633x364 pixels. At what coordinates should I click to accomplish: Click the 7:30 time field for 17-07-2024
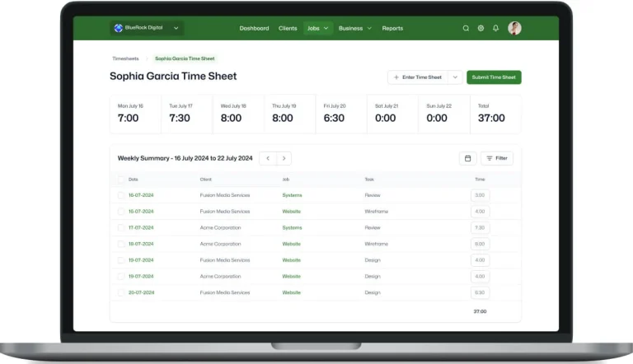[480, 227]
